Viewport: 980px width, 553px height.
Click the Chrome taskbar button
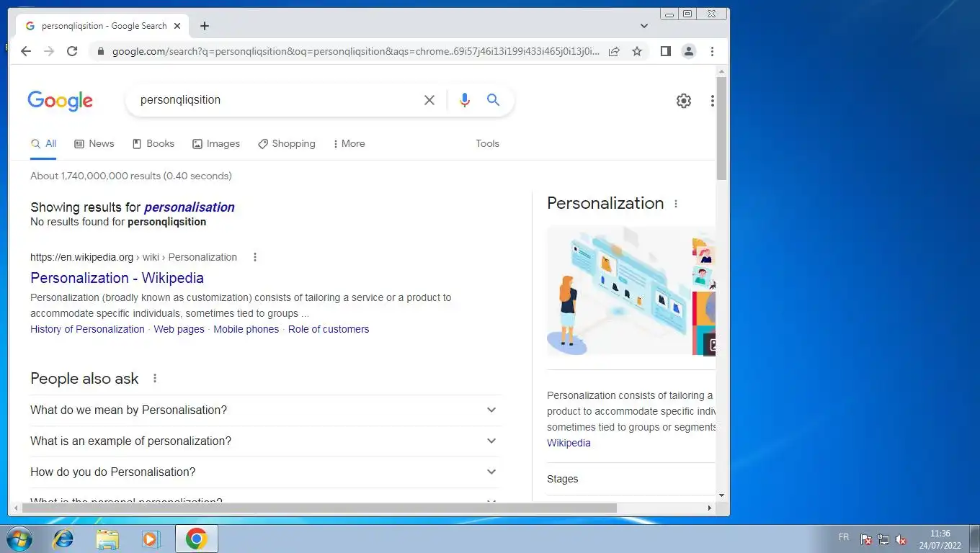[197, 539]
